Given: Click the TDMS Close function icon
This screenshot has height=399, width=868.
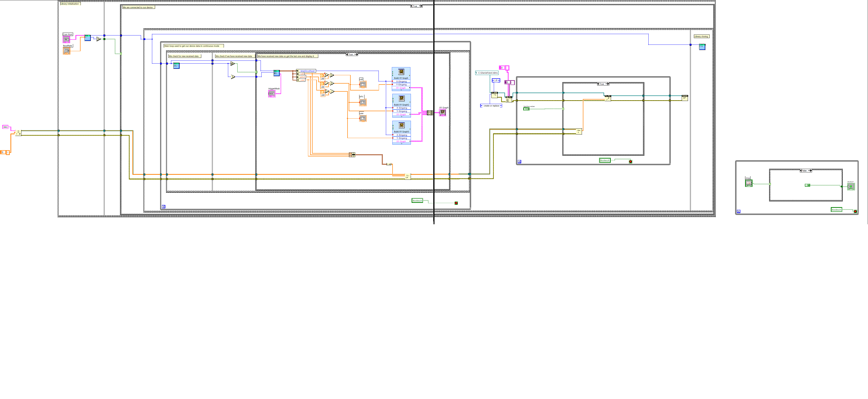Looking at the screenshot, I should click(x=685, y=98).
